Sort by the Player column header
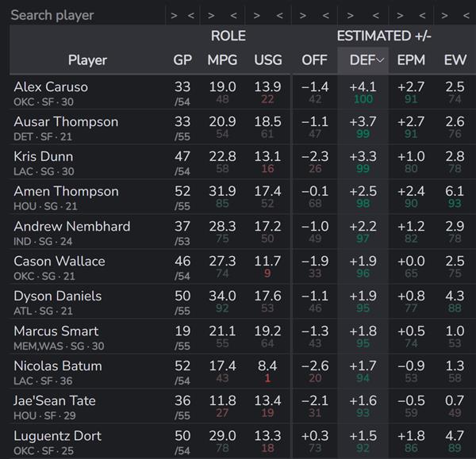 click(x=87, y=60)
